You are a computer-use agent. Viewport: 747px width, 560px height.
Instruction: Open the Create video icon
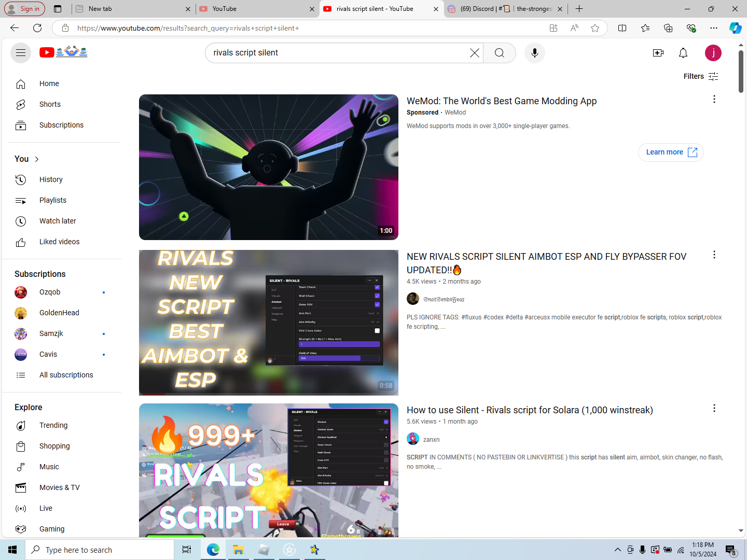point(658,53)
